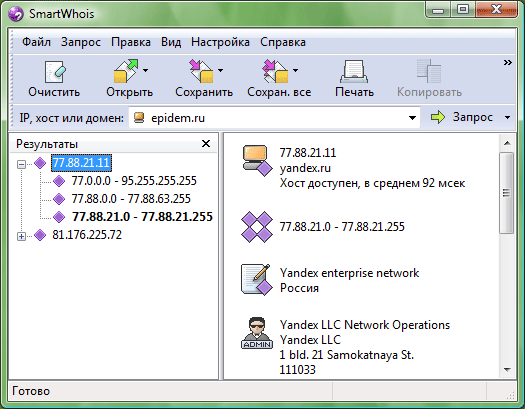The width and height of the screenshot is (525, 409).
Task: Collapse the 77.88.21.11 tree node
Action: 21,164
